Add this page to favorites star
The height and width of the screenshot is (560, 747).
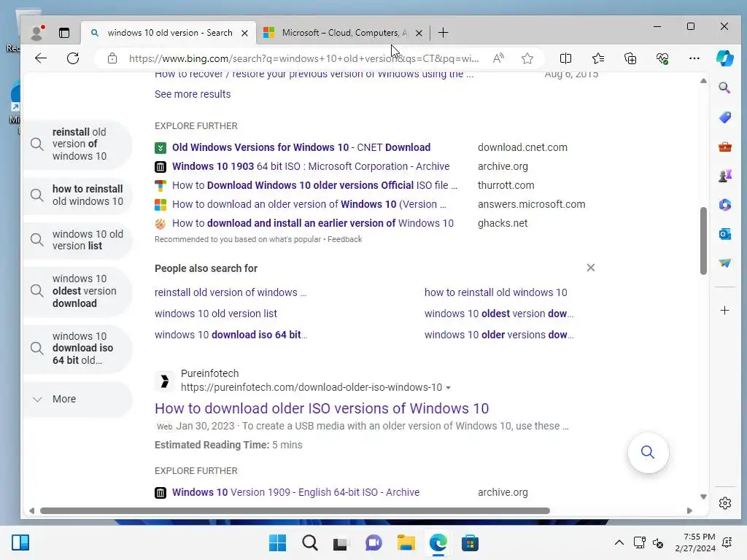pos(527,58)
